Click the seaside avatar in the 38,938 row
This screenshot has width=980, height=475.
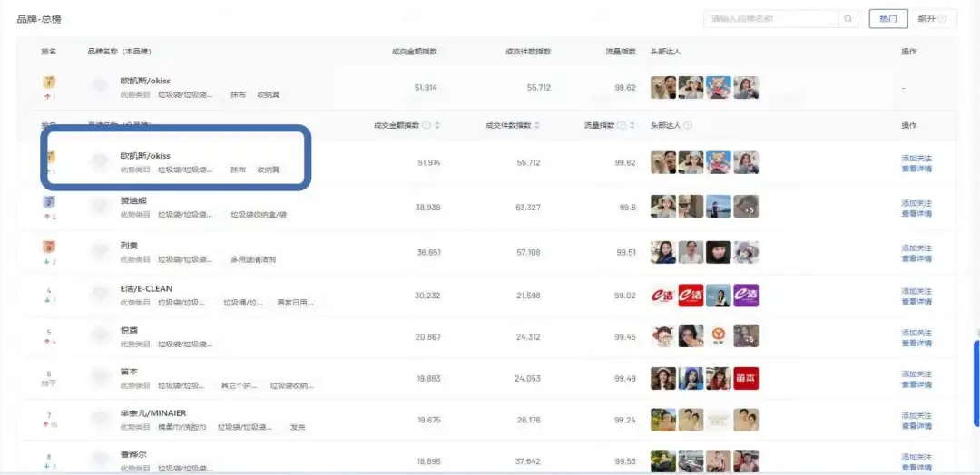718,207
